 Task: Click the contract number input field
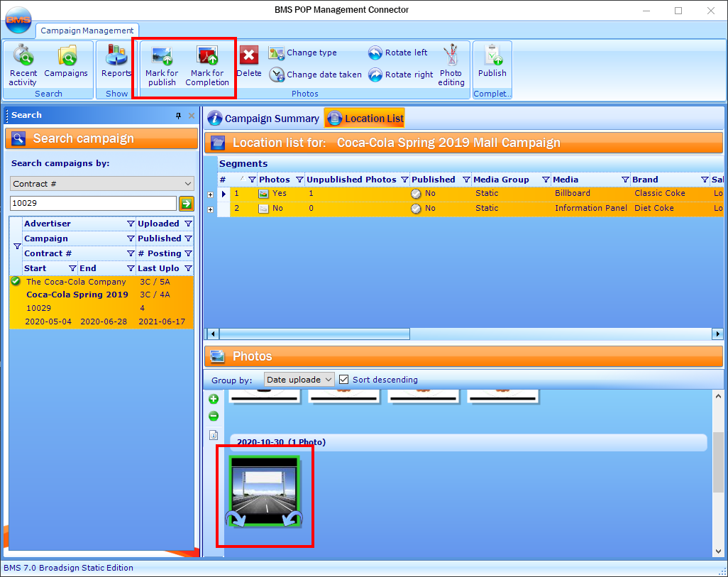coord(93,204)
